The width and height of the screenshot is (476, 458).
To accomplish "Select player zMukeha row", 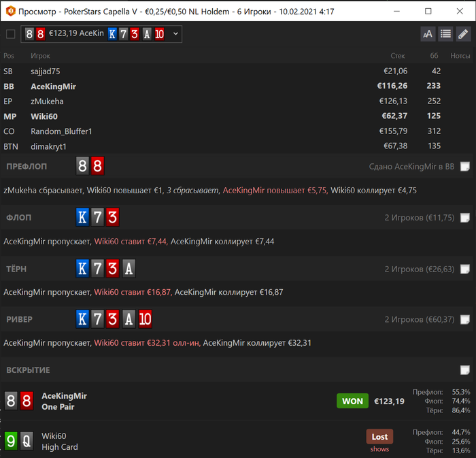I will pyautogui.click(x=238, y=101).
